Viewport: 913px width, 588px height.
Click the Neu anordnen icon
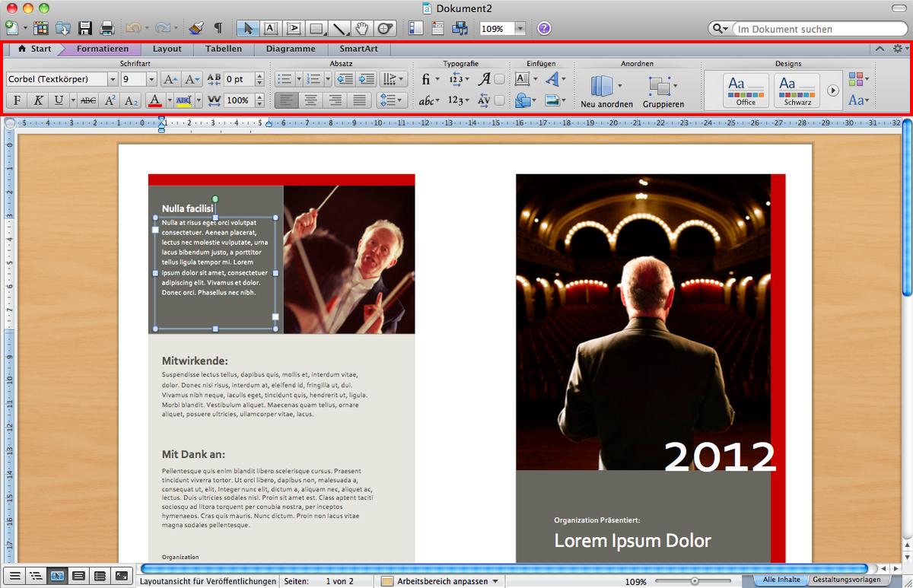(602, 84)
